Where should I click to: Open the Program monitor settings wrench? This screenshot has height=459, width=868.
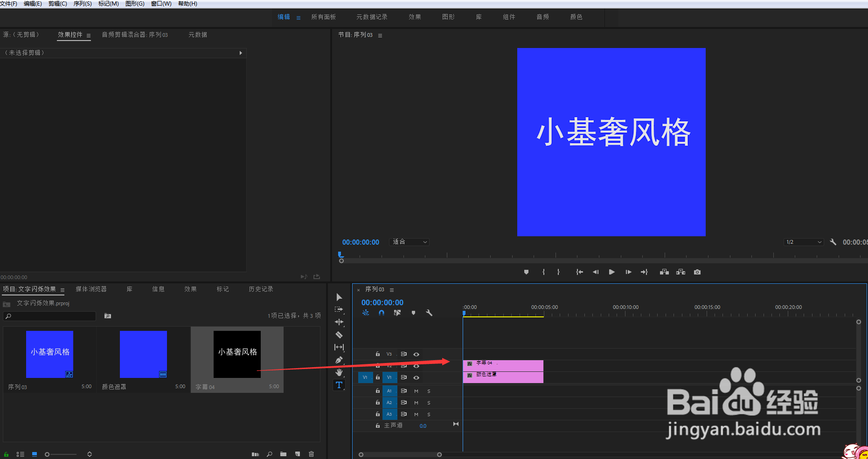click(833, 242)
